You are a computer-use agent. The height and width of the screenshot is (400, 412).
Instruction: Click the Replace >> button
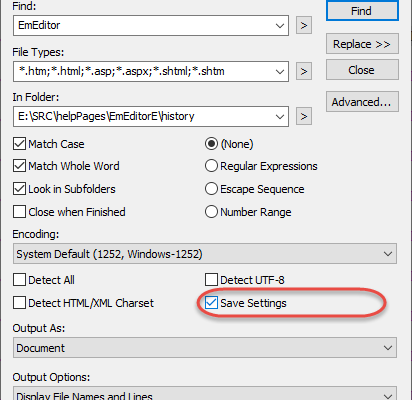[362, 44]
